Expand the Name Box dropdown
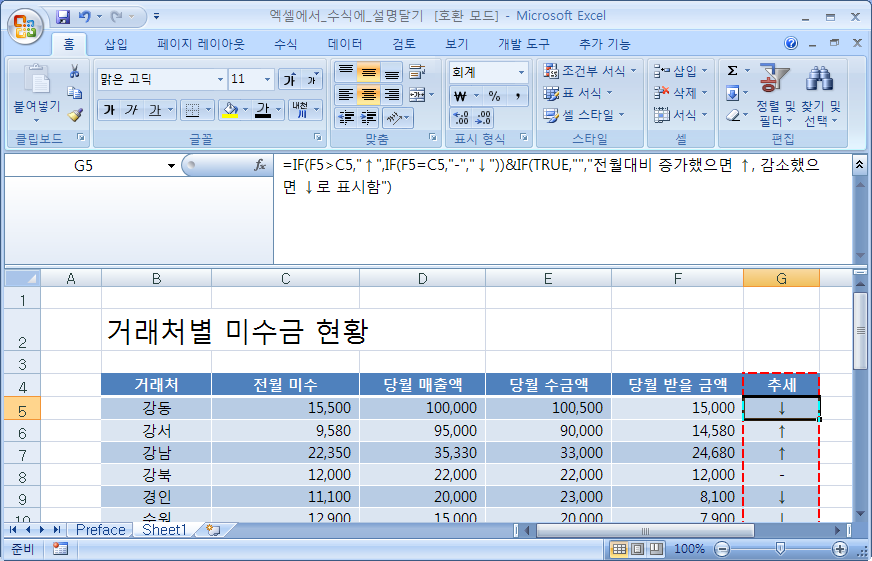Viewport: 872px width, 561px height. coord(171,166)
